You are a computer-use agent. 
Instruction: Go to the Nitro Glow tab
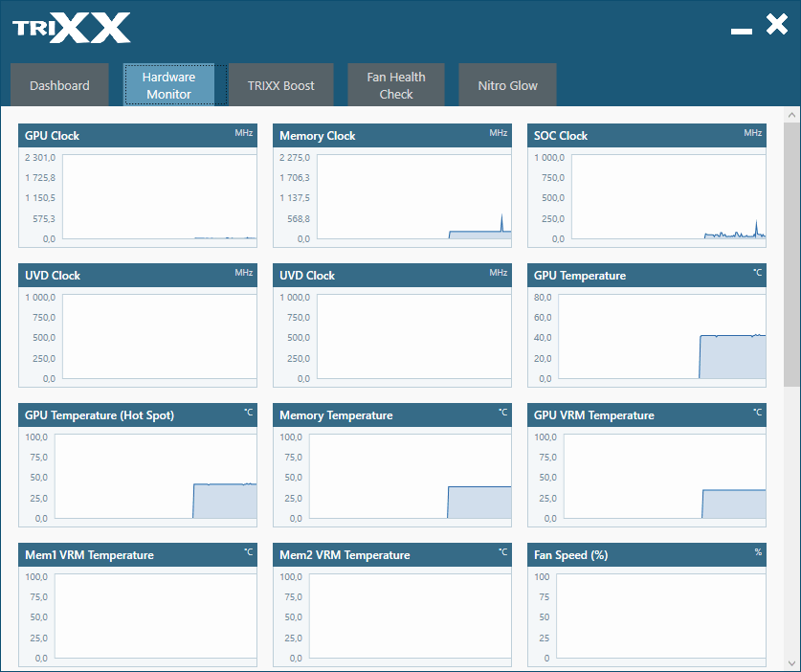(507, 85)
